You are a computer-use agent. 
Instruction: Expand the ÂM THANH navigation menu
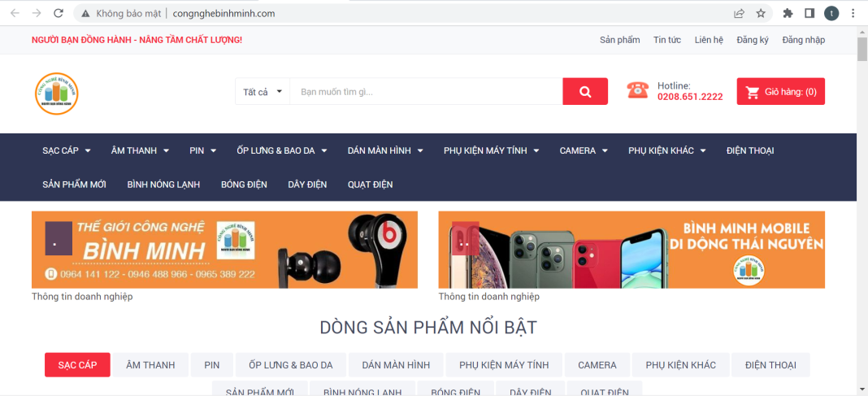click(140, 150)
